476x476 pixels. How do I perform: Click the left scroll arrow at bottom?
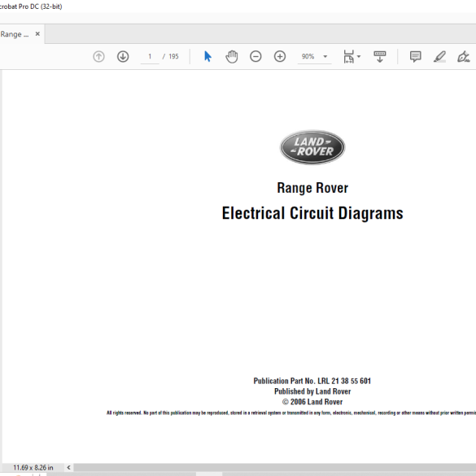click(68, 467)
